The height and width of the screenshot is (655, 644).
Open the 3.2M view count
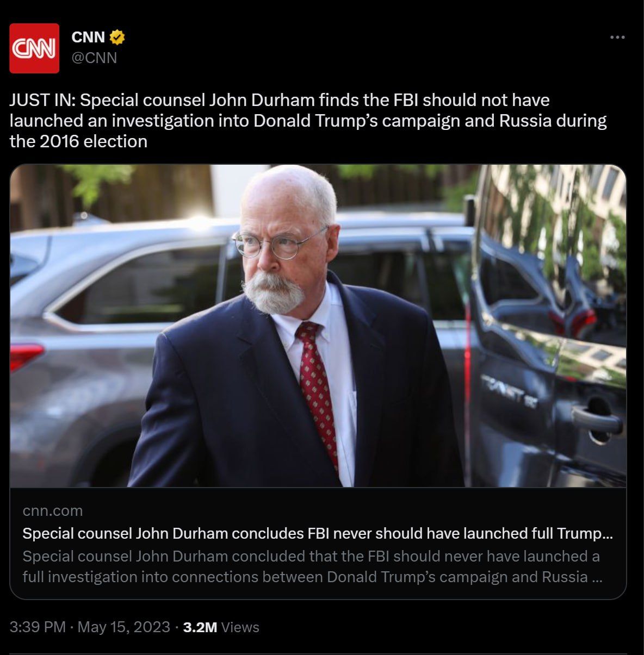(200, 627)
